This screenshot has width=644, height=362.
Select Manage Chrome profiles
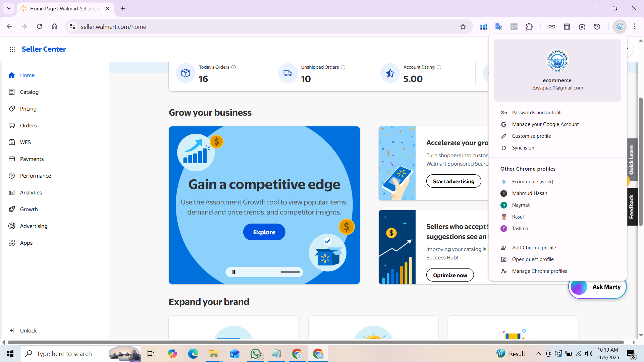tap(539, 271)
